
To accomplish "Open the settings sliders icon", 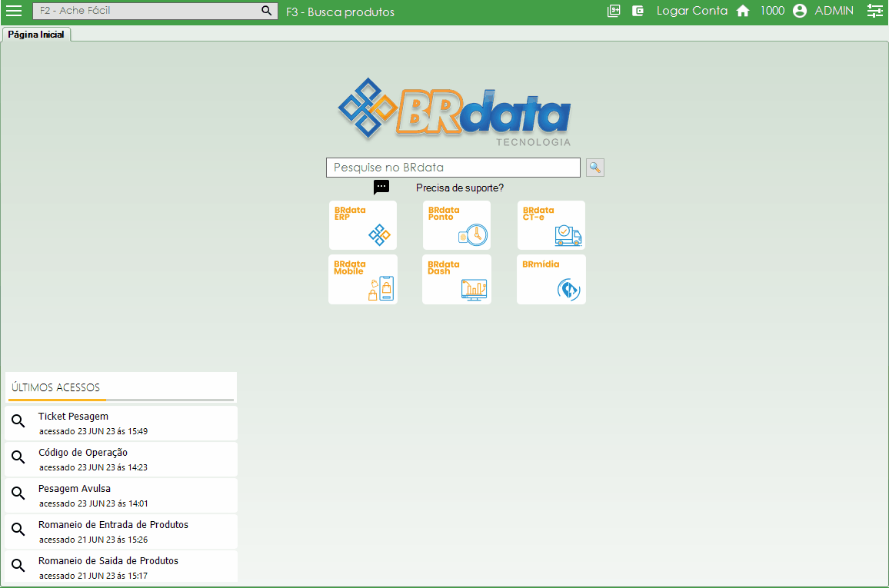I will (874, 11).
